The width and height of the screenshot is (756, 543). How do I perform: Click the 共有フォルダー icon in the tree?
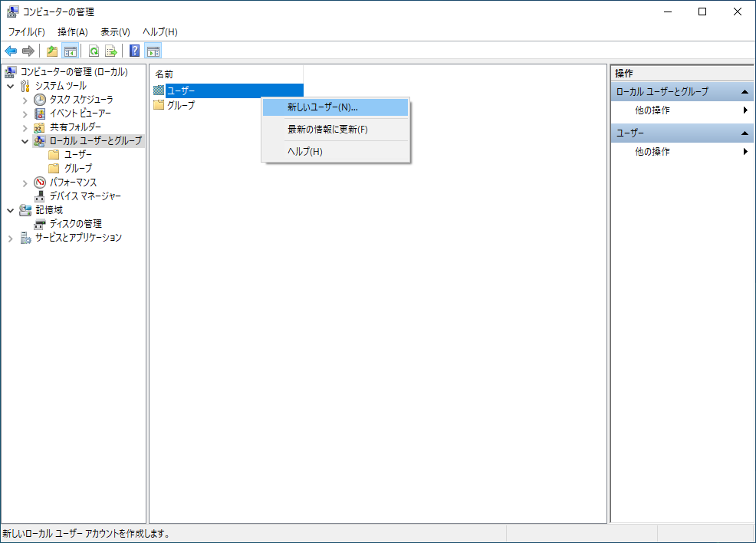pos(40,127)
